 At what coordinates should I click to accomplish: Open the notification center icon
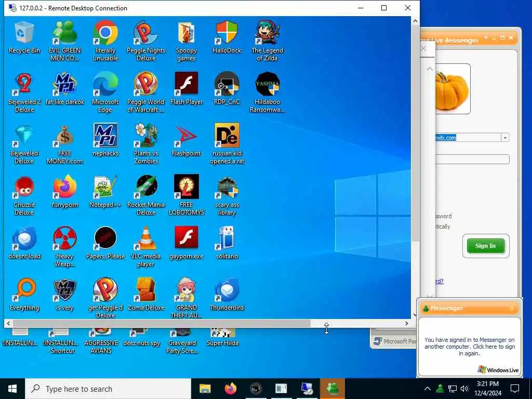[x=515, y=389]
